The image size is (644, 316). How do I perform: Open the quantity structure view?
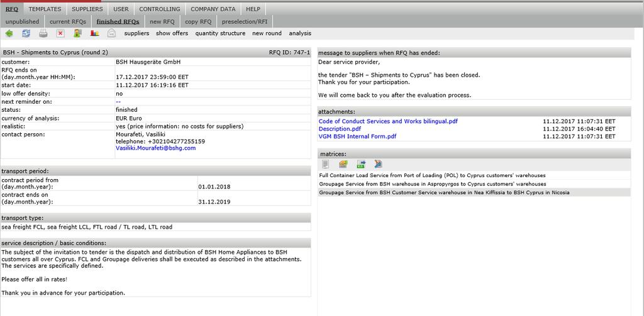coord(220,34)
